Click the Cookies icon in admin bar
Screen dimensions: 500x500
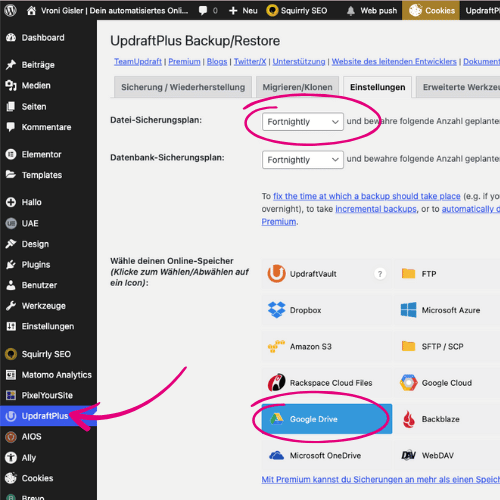(x=415, y=11)
